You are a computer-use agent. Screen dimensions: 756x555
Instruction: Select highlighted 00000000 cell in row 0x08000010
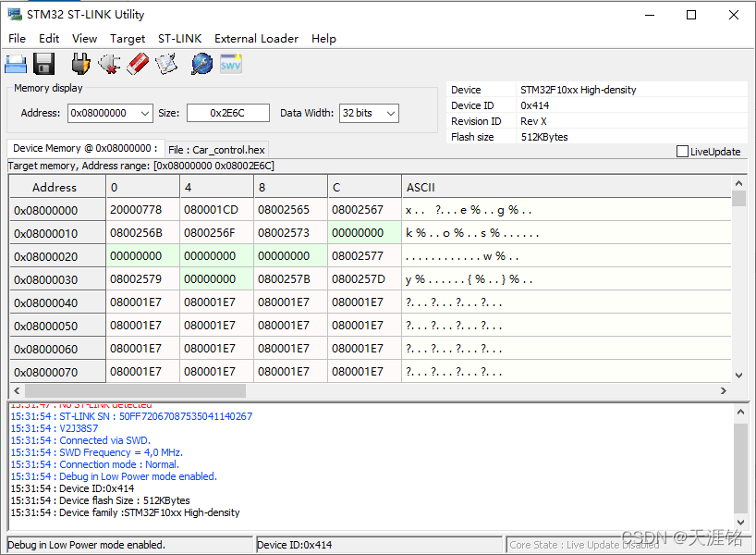pos(364,233)
